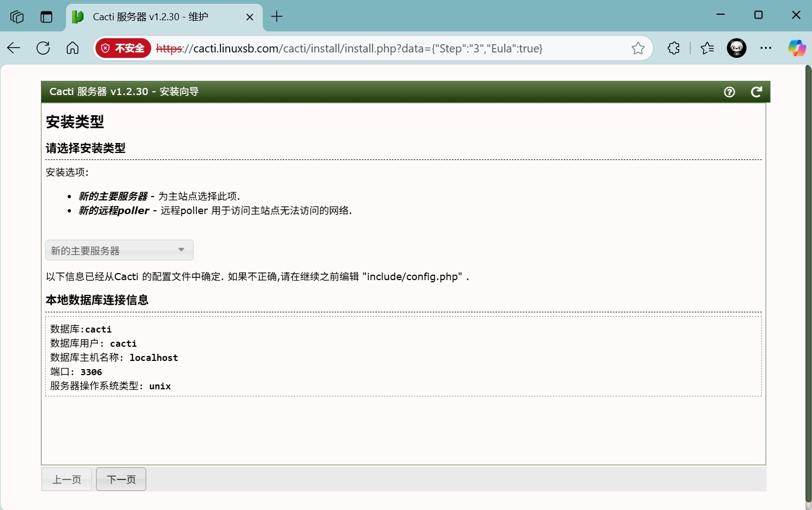Click the 不安全 security warning badge
This screenshot has width=812, height=510.
coord(123,48)
